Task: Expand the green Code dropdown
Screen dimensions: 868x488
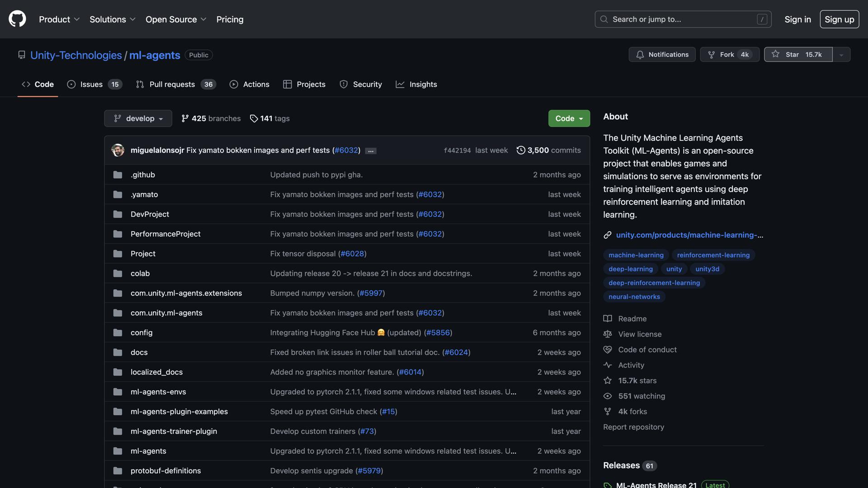Action: (x=569, y=118)
